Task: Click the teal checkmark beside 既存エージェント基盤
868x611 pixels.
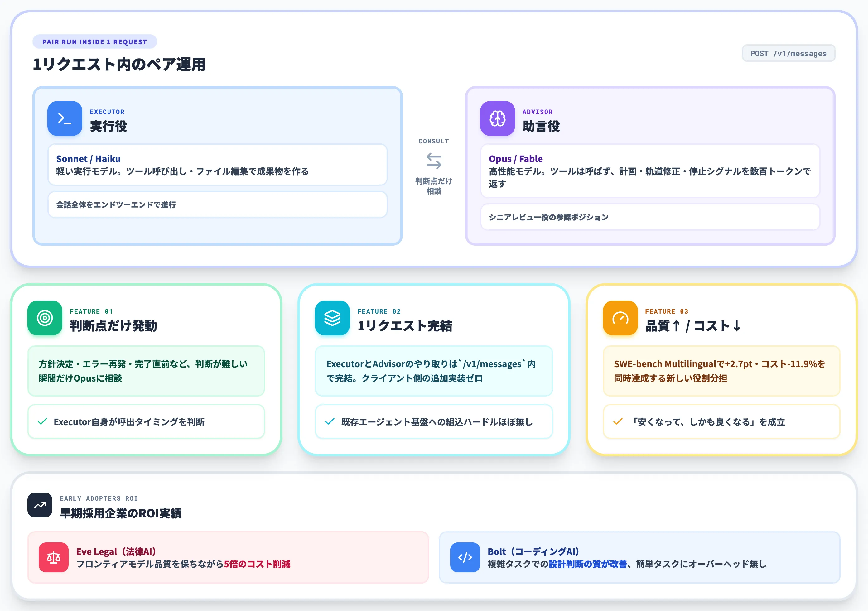Action: point(330,421)
